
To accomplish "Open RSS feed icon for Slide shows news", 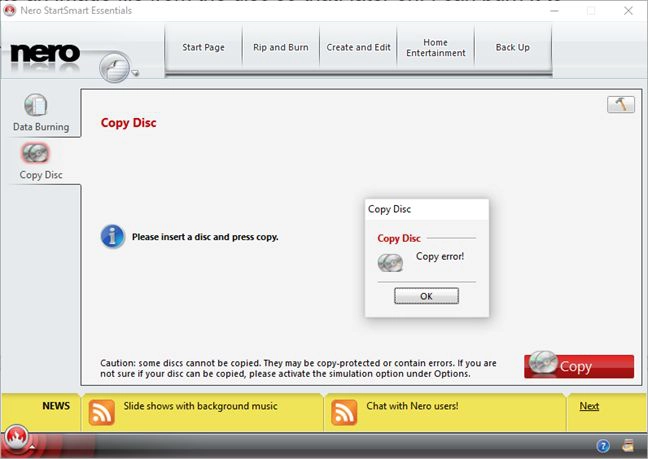I will [101, 412].
